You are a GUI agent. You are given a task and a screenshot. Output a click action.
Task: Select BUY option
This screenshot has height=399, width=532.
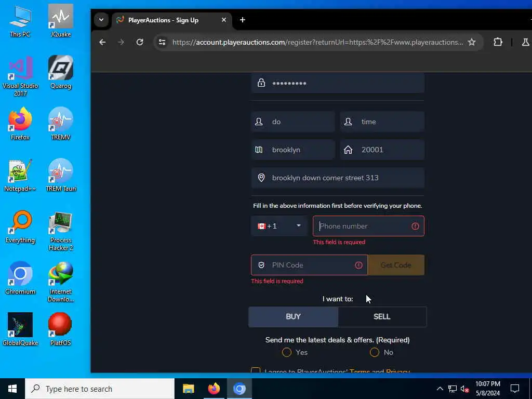point(293,317)
